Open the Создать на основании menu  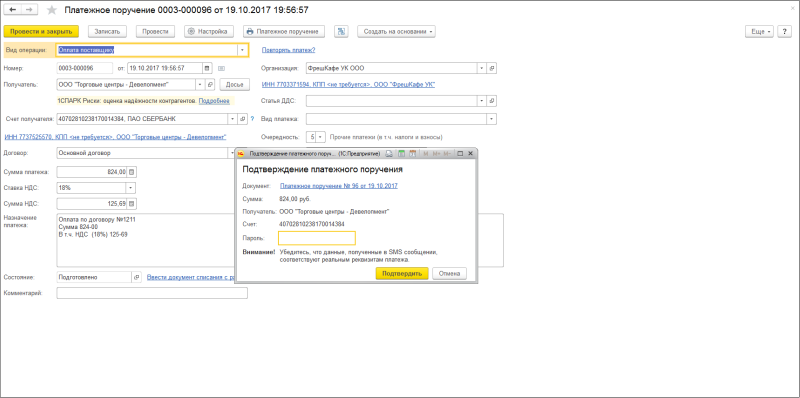click(396, 32)
